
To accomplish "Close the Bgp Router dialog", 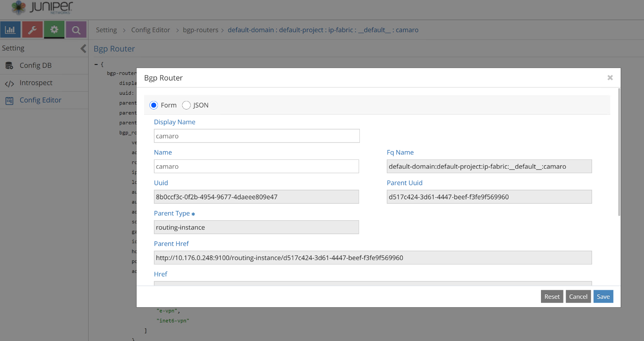I will point(610,78).
